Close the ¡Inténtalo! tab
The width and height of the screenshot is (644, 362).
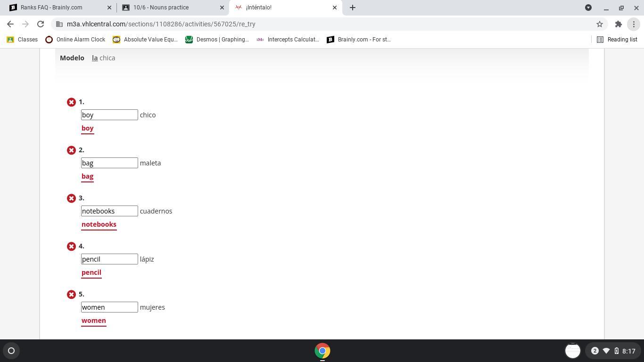335,8
